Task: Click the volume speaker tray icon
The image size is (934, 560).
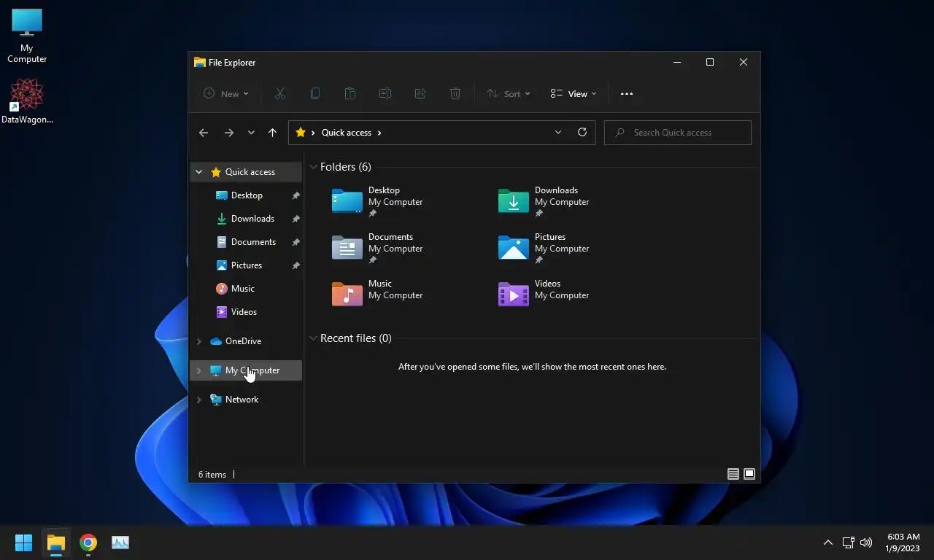Action: [866, 542]
